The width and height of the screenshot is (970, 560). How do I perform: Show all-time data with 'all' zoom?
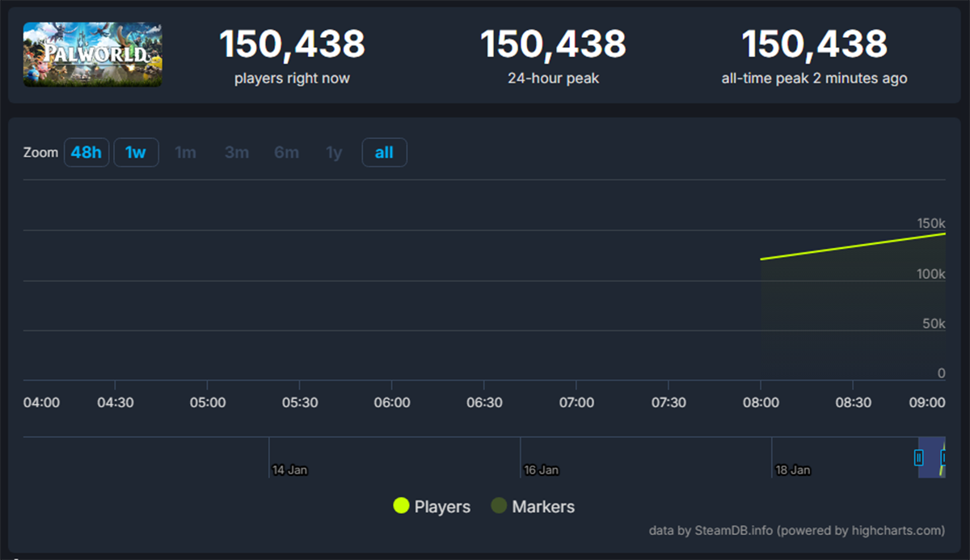point(384,153)
